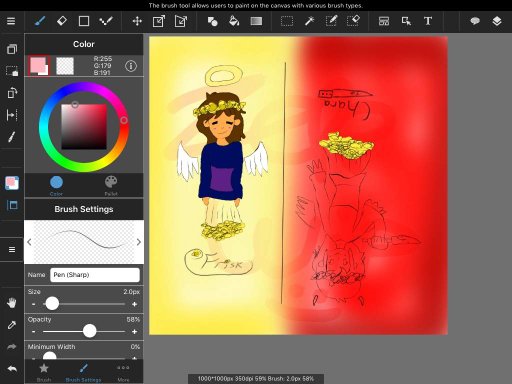Screen dimensions: 512x384
Task: Open the Layers panel icon
Action: tap(497, 21)
